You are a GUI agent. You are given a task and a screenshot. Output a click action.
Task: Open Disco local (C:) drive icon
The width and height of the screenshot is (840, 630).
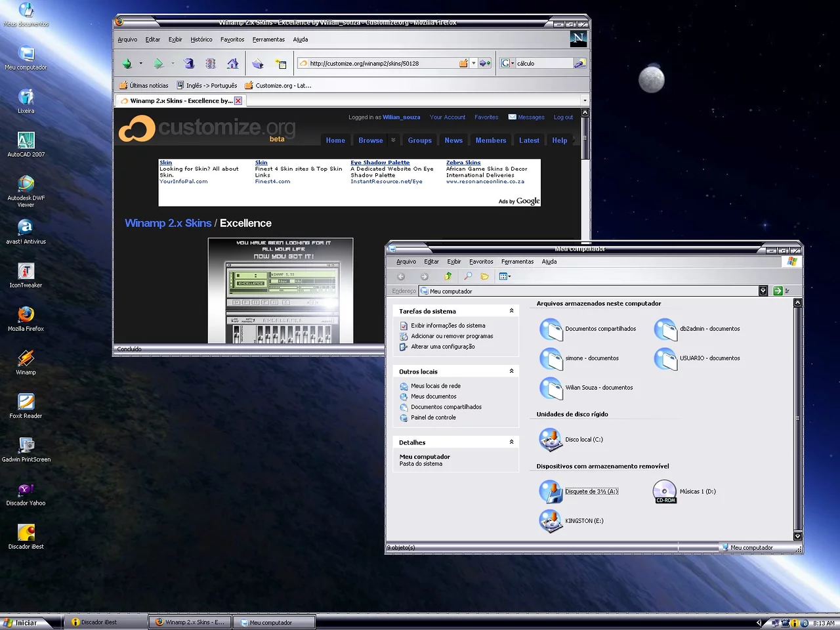tap(551, 440)
